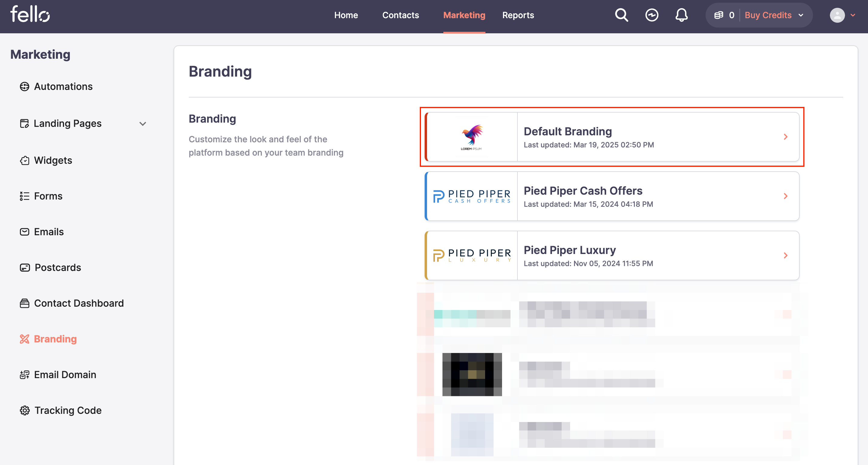
Task: Open the notifications bell
Action: tap(681, 15)
